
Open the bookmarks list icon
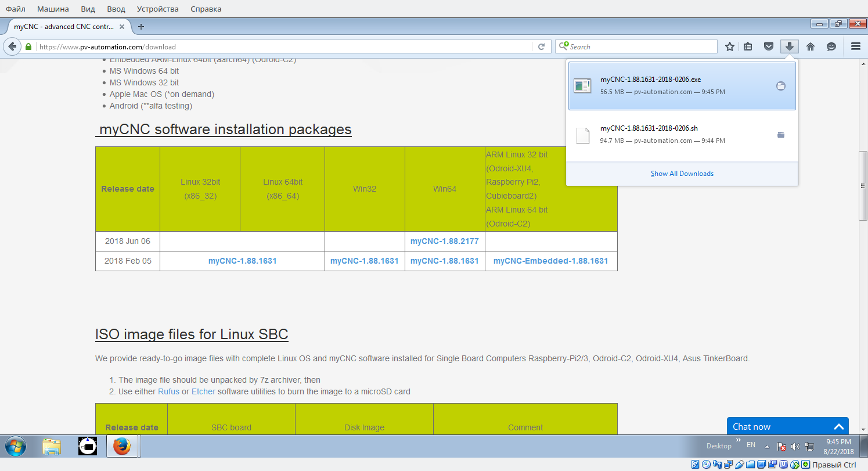pyautogui.click(x=748, y=46)
